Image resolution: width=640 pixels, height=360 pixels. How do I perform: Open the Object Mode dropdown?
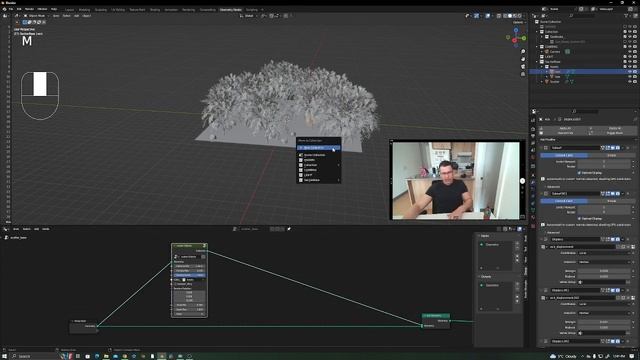36,16
